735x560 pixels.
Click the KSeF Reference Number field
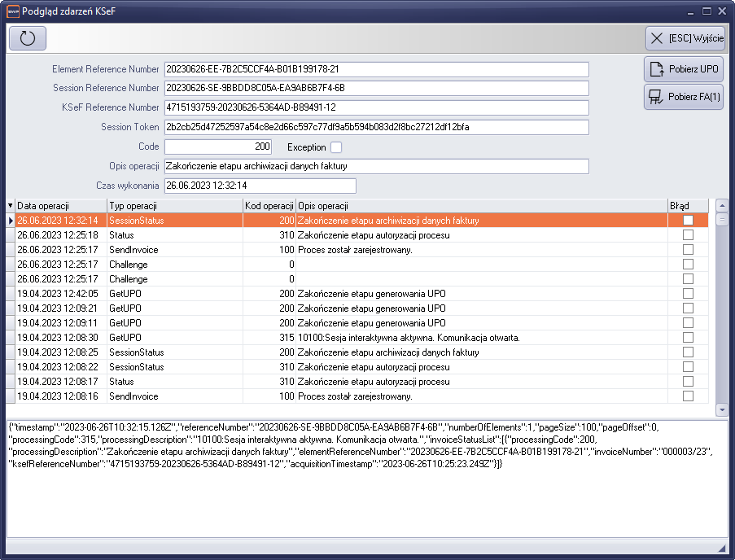point(375,107)
